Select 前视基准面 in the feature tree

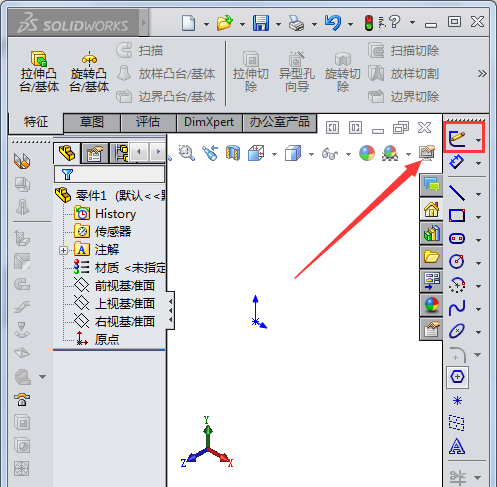125,286
